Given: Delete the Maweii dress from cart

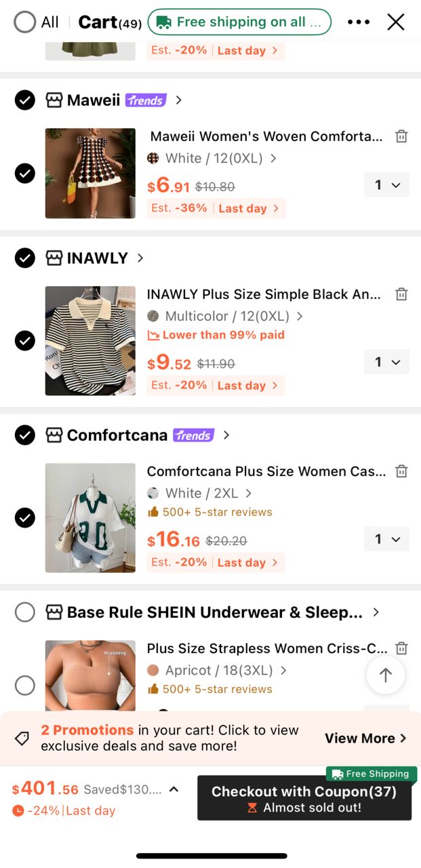Looking at the screenshot, I should coord(401,136).
